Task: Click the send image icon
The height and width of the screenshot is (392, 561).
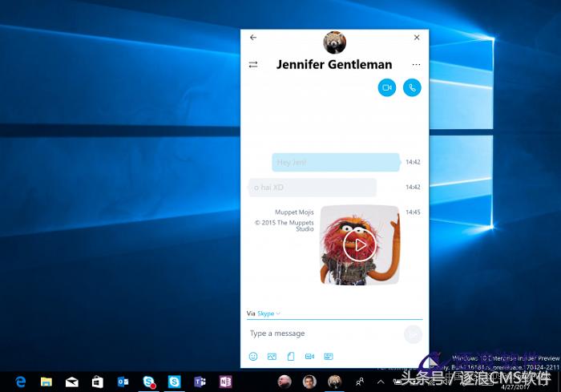Action: click(x=272, y=356)
